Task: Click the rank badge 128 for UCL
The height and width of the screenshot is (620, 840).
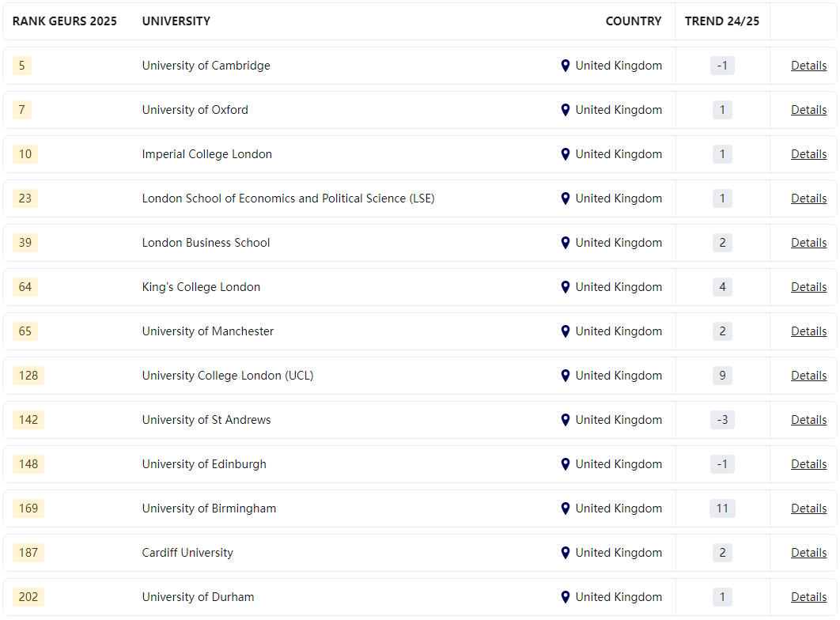Action: pyautogui.click(x=28, y=376)
